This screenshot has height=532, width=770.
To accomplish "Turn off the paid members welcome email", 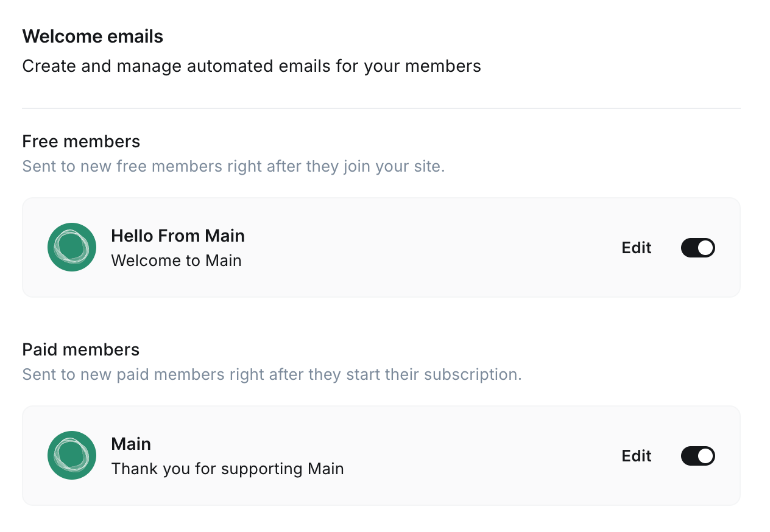I will (698, 456).
